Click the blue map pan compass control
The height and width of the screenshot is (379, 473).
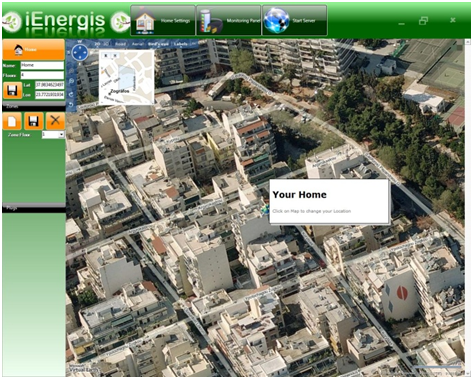point(80,52)
